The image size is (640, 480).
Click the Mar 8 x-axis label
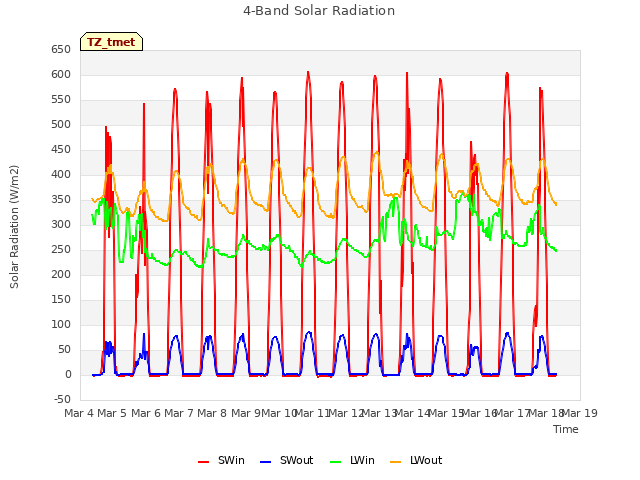click(212, 413)
